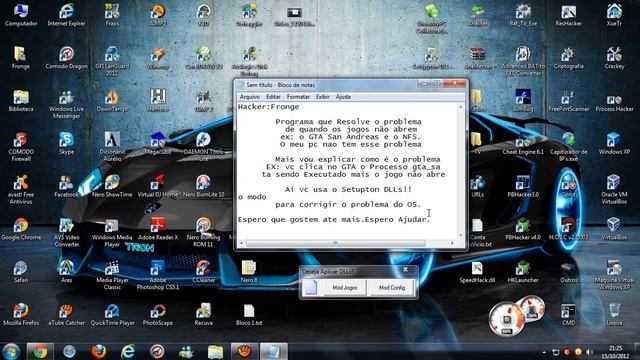Launch Criptografia desktop shortcut

tap(569, 58)
